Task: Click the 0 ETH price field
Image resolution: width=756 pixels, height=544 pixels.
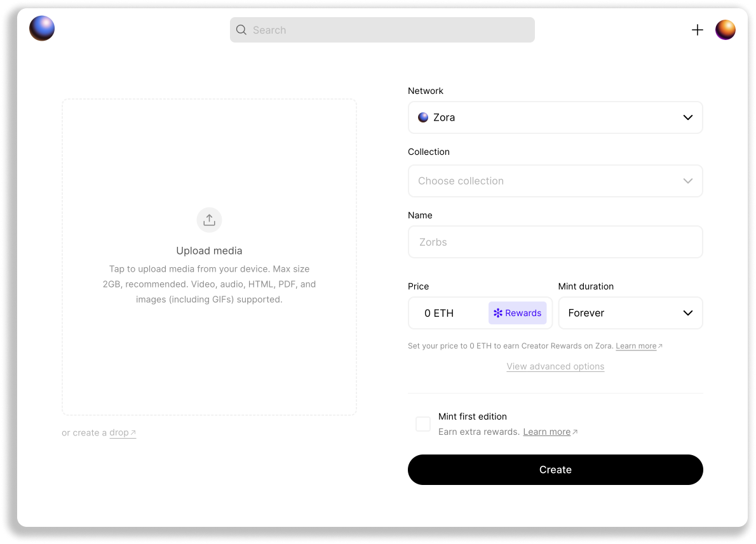Action: [480, 313]
